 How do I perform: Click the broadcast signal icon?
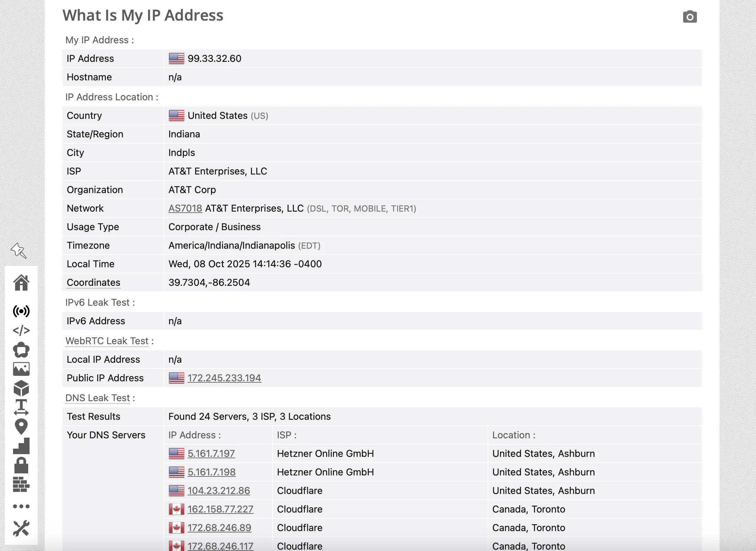(x=21, y=311)
